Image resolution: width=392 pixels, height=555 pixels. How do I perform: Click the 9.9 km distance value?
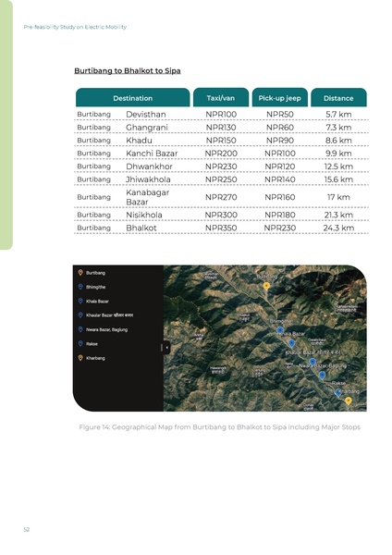point(338,154)
